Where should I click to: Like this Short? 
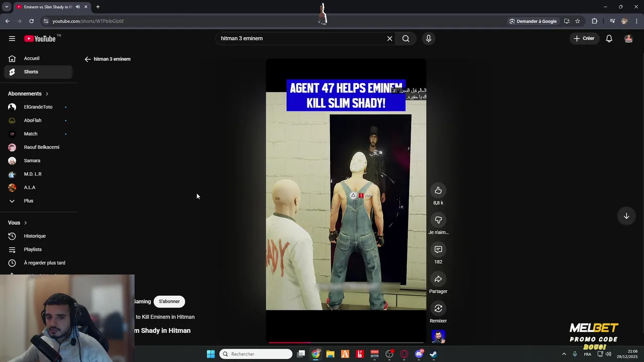coord(438,190)
